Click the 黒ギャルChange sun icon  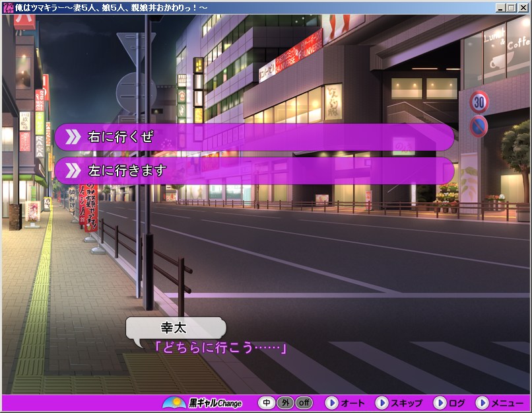[x=174, y=403]
